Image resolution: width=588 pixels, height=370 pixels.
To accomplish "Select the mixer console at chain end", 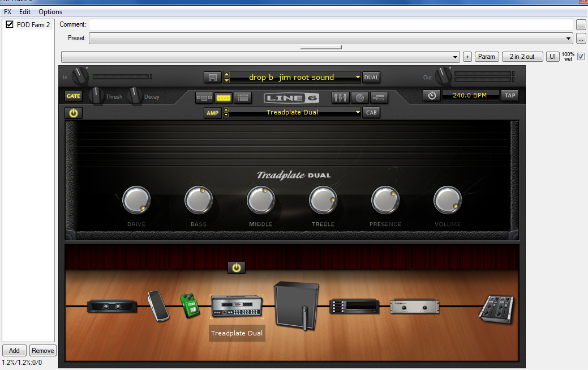I will pos(496,309).
